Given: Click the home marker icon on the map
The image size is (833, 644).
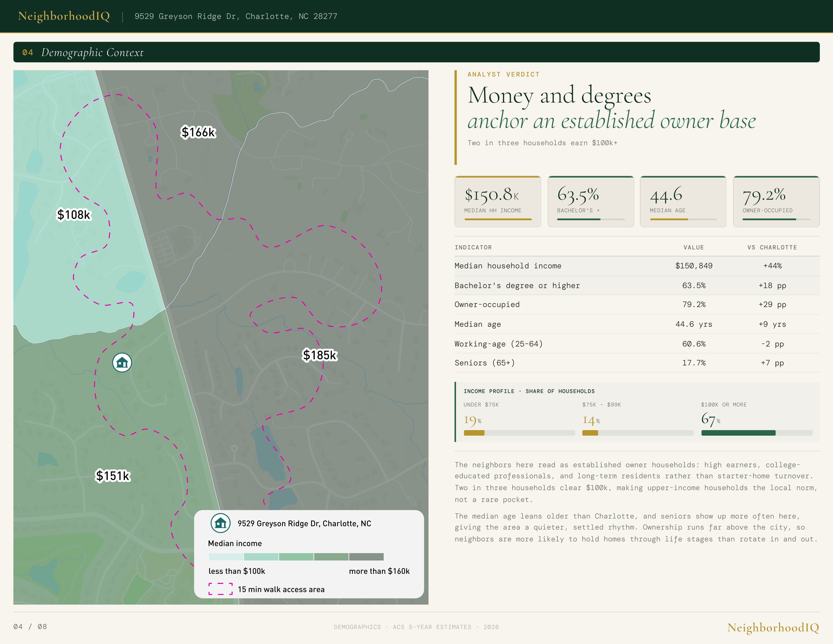Looking at the screenshot, I should (x=122, y=362).
